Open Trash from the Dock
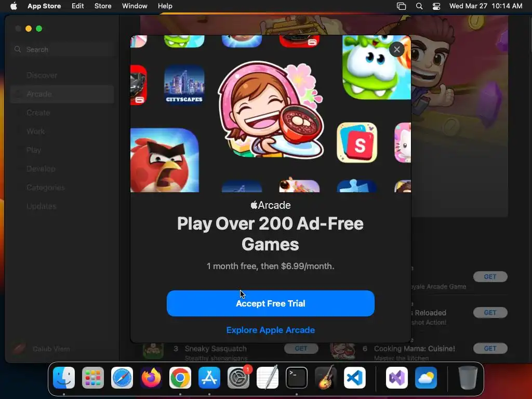The image size is (532, 399). click(x=468, y=378)
